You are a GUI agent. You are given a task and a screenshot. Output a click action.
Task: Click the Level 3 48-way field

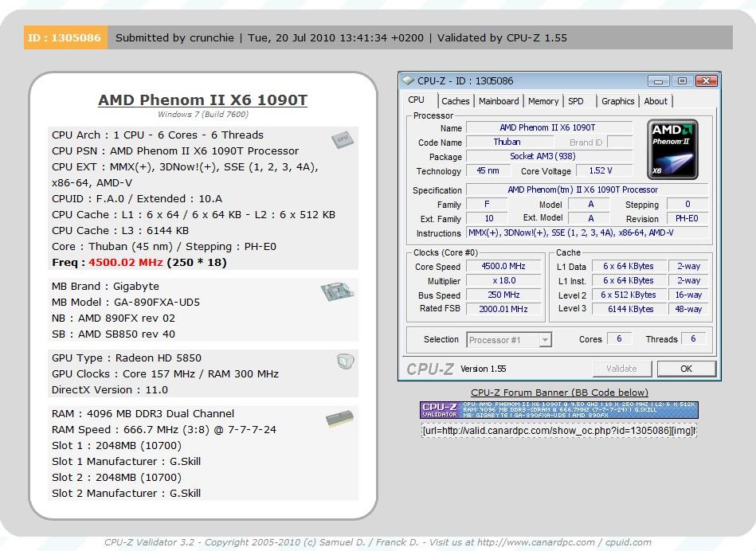click(x=688, y=309)
